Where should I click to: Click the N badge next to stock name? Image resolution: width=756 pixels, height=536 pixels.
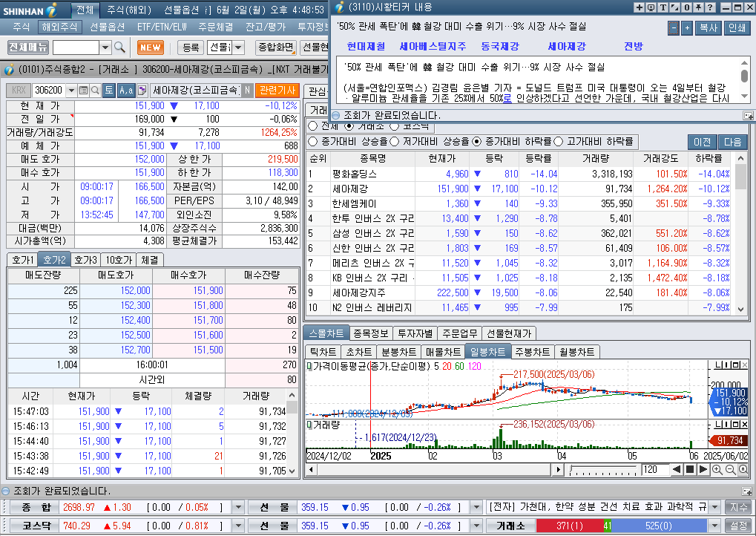pyautogui.click(x=247, y=91)
